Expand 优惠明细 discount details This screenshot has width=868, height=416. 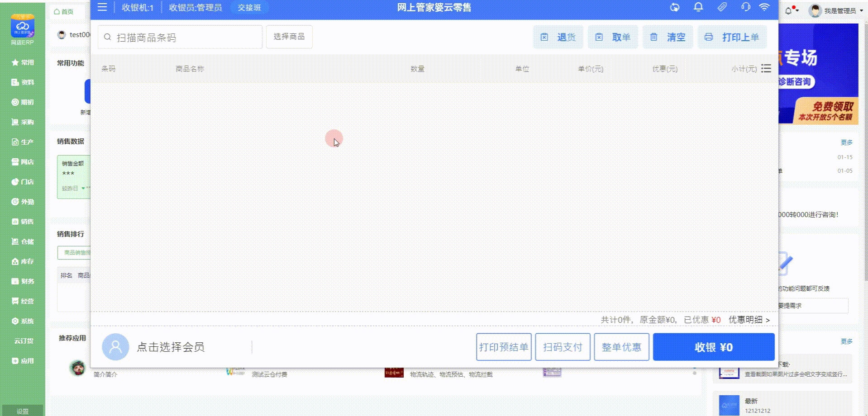(749, 320)
